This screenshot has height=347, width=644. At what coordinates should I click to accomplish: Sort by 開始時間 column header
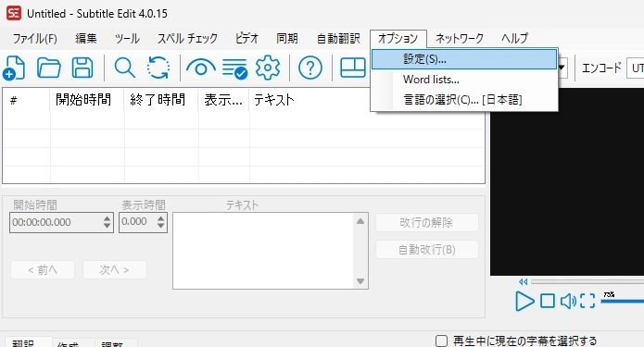[87, 100]
